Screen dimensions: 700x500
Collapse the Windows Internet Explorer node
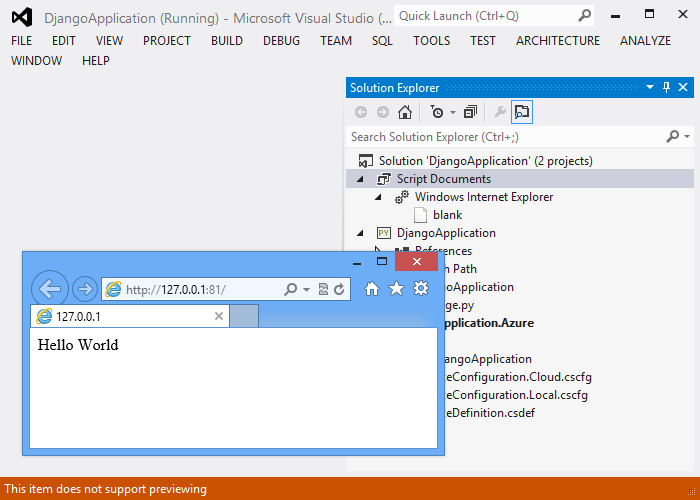[378, 197]
